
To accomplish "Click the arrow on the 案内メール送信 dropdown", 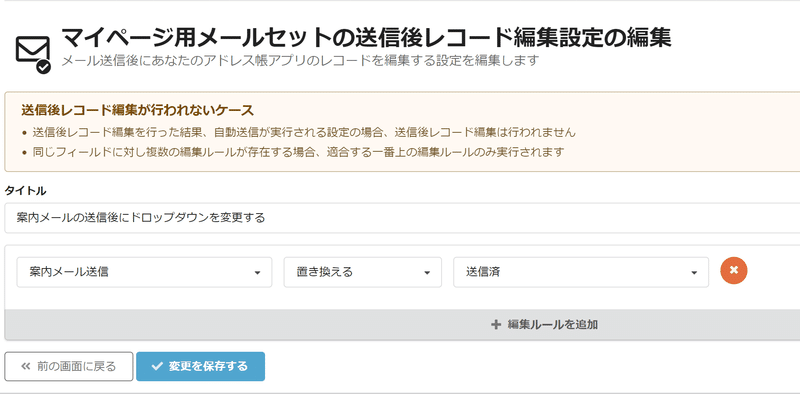I will pyautogui.click(x=258, y=273).
